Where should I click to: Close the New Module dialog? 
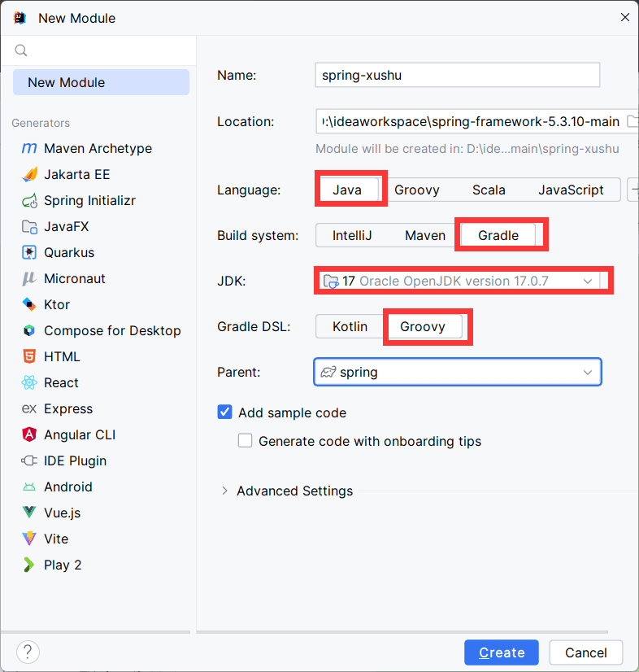tap(625, 17)
